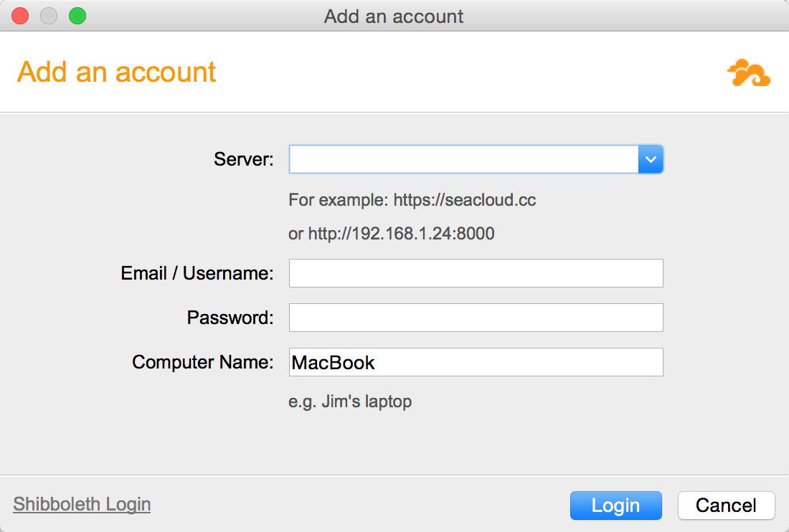Click the orange Add an account heading
789x532 pixels.
[116, 72]
